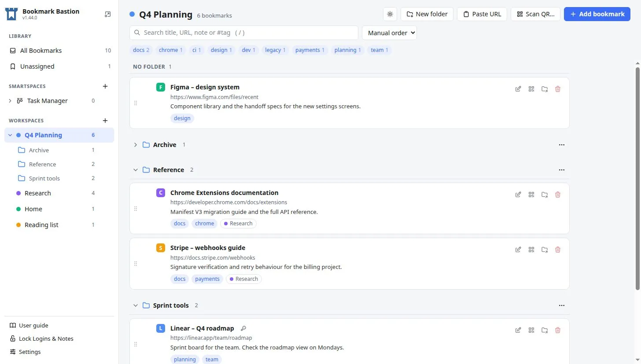Filter by the dev tag chip
Image resolution: width=641 pixels, height=364 pixels.
[x=248, y=50]
